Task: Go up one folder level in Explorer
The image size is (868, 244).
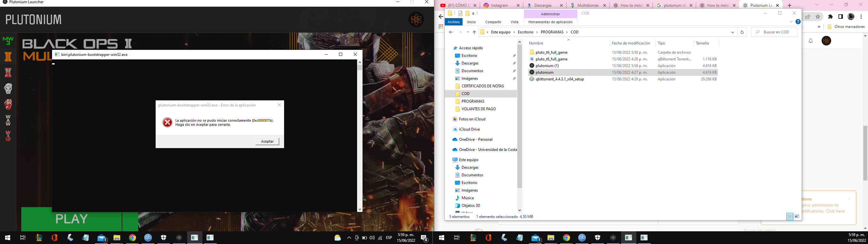Action: click(474, 32)
